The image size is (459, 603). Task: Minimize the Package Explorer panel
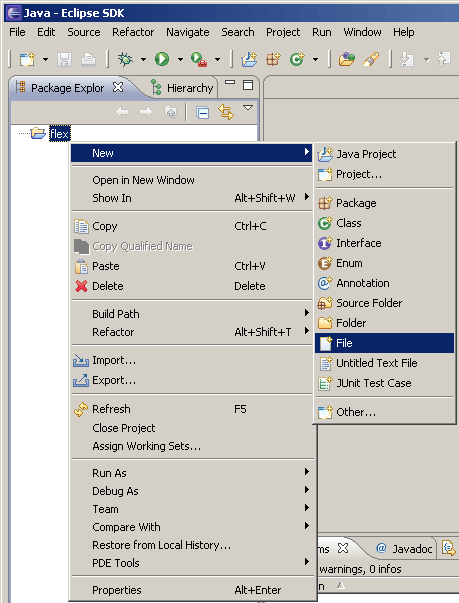pyautogui.click(x=230, y=82)
